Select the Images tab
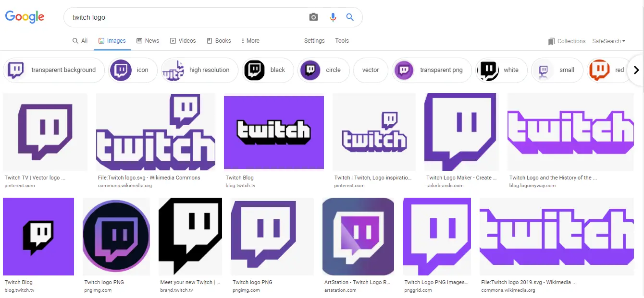The width and height of the screenshot is (644, 298). click(x=112, y=41)
